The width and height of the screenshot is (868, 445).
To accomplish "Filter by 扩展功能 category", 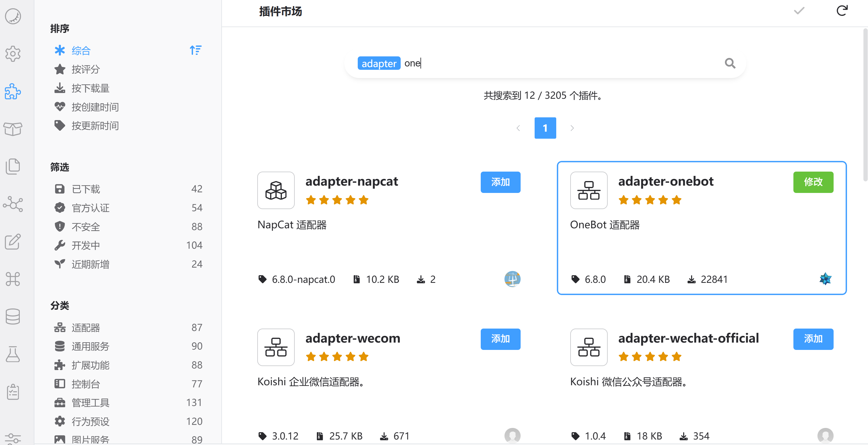I will click(x=128, y=365).
